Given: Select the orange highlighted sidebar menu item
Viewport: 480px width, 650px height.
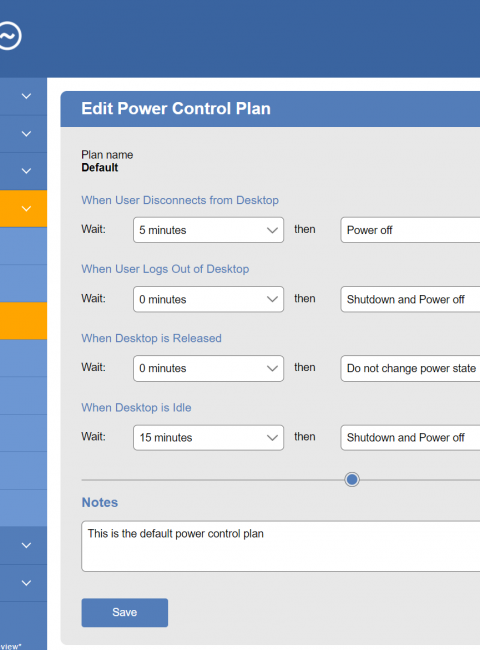Looking at the screenshot, I should (23, 321).
